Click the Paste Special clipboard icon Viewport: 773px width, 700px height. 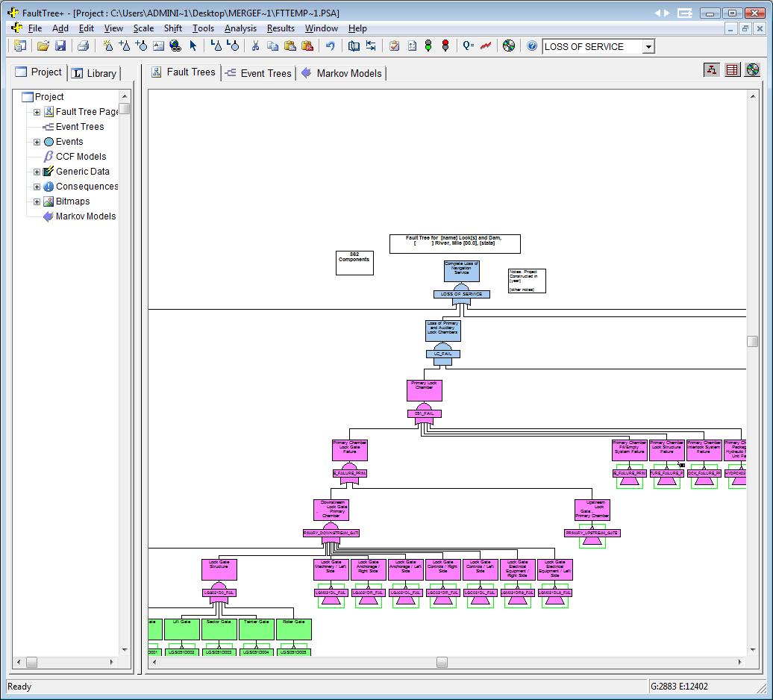(307, 46)
